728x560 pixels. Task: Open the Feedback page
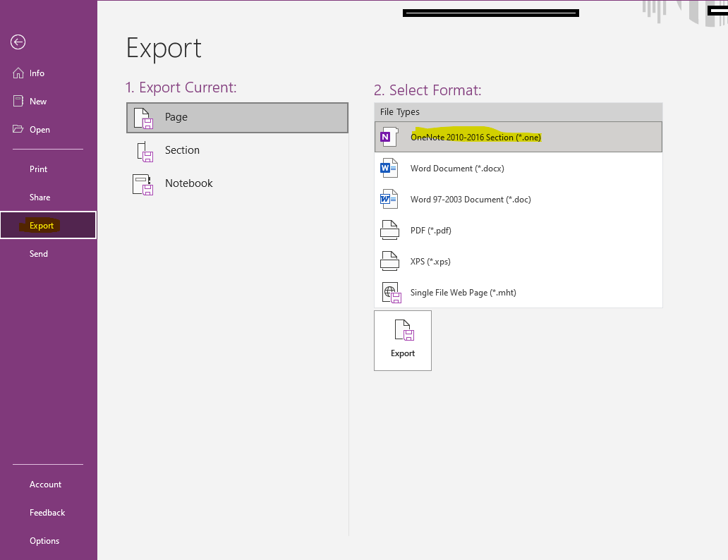(x=48, y=513)
